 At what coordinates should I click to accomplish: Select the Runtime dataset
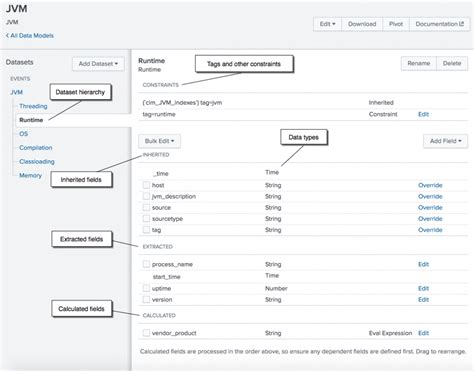(31, 120)
